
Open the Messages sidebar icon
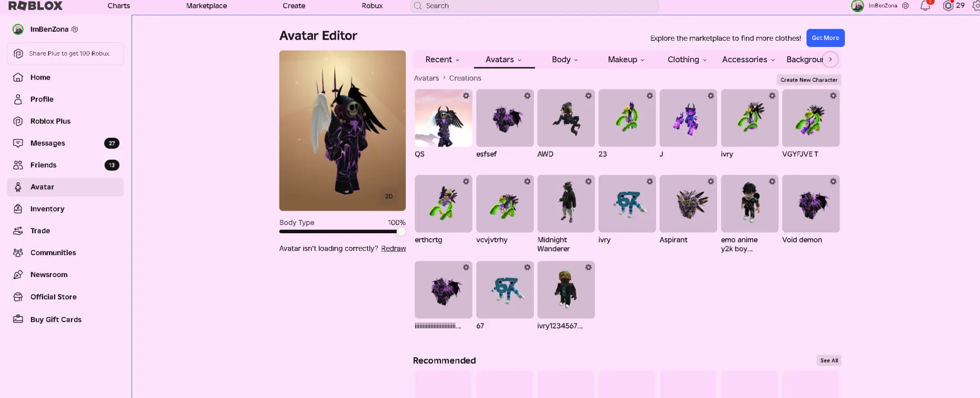tap(18, 143)
